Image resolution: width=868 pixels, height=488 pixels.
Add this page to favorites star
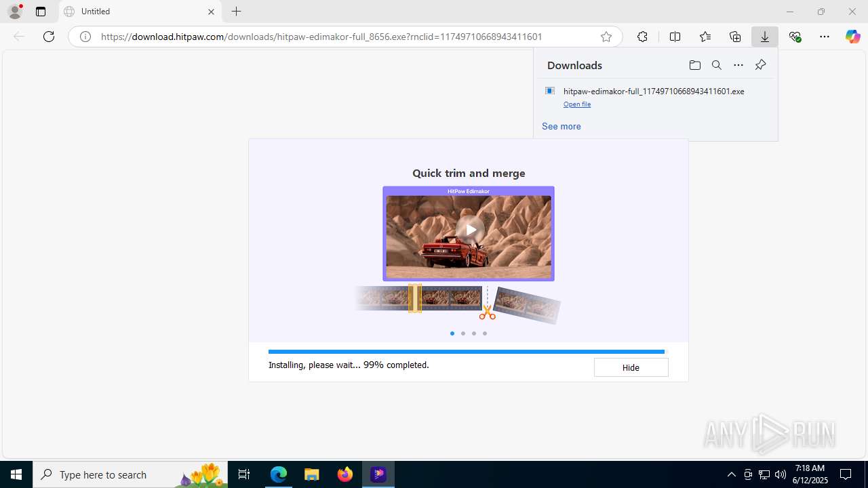point(606,37)
